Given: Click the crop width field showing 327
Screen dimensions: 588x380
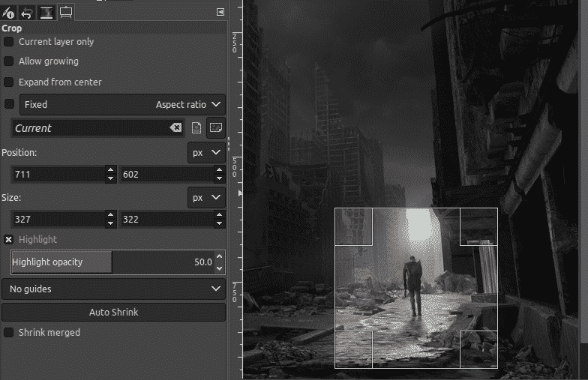Looking at the screenshot, I should point(56,220).
